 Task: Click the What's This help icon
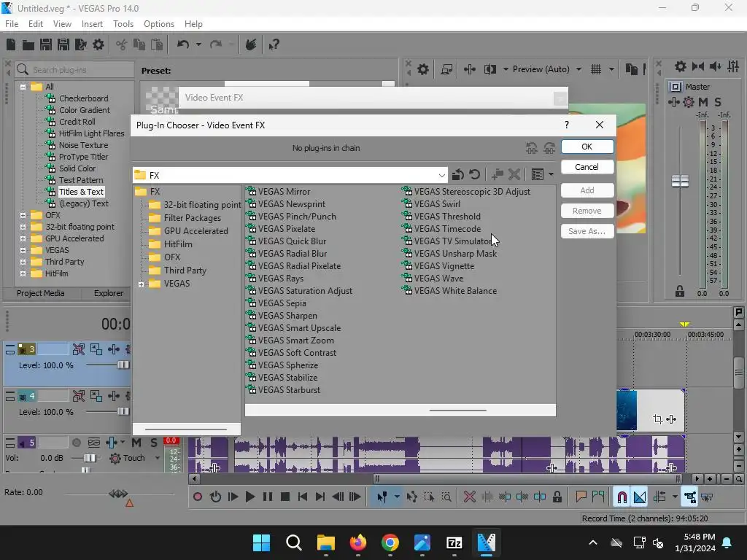point(274,44)
